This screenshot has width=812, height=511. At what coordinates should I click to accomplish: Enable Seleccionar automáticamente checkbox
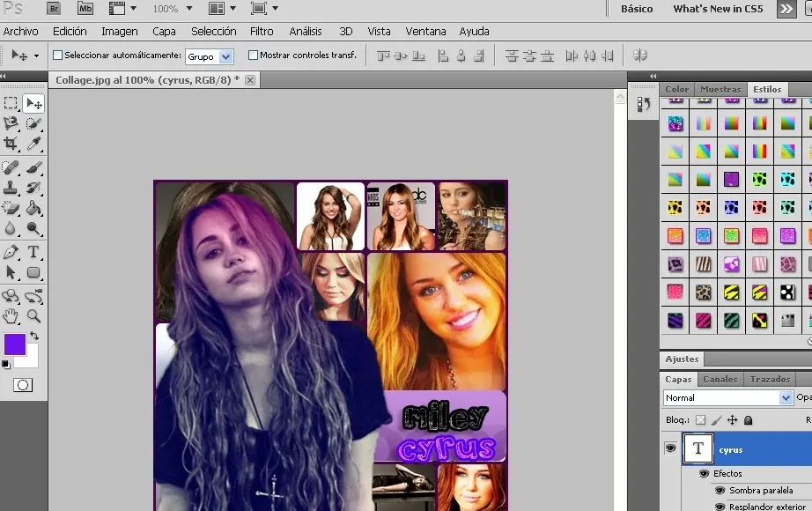[58, 55]
